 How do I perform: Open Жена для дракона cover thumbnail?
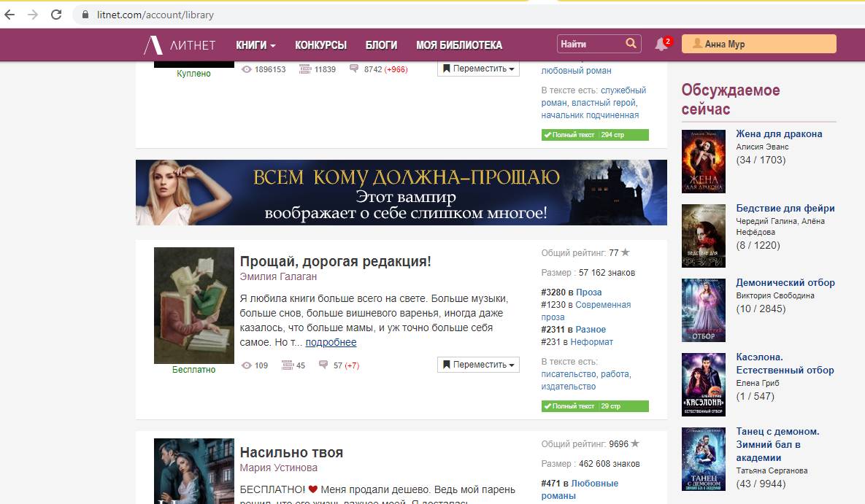tap(703, 161)
